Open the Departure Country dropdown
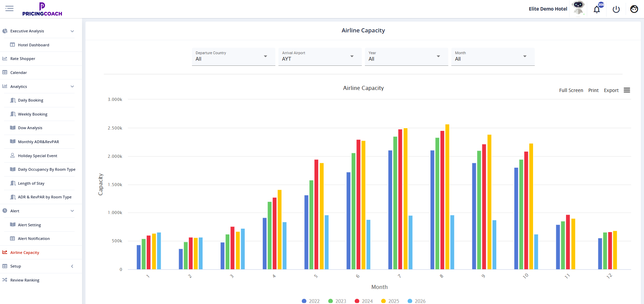This screenshot has width=644, height=304. coord(233,57)
